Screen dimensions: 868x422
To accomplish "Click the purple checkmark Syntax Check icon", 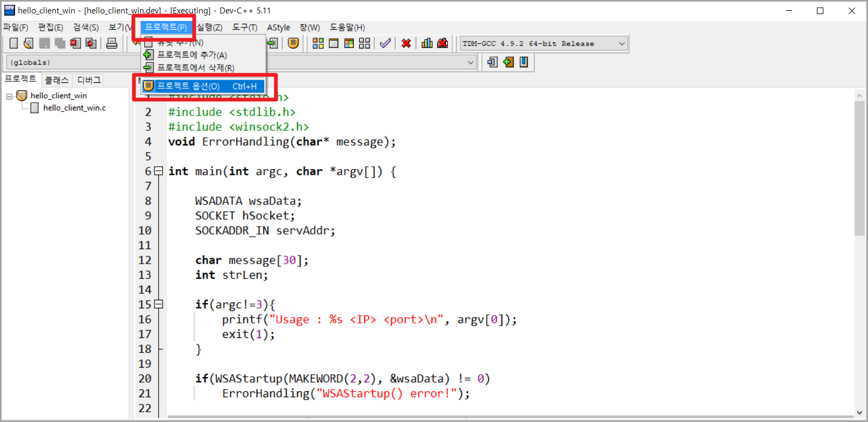I will pos(385,44).
